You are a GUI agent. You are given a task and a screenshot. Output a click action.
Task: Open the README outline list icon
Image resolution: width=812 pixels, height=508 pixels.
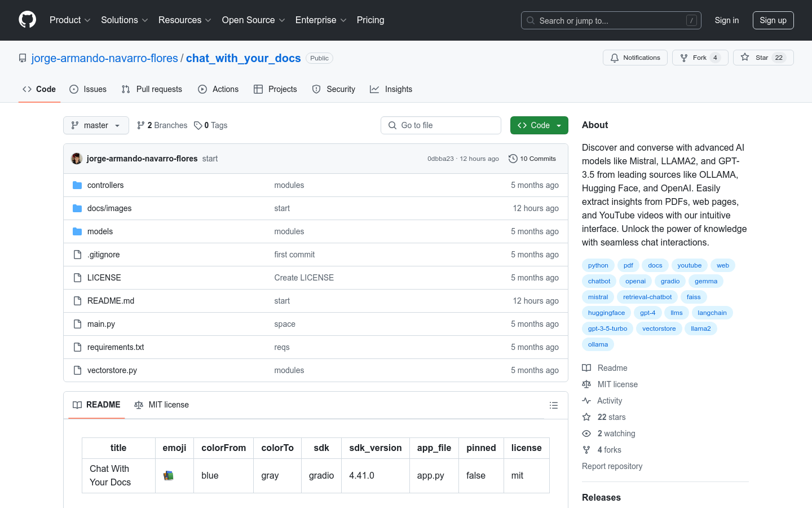(x=554, y=405)
